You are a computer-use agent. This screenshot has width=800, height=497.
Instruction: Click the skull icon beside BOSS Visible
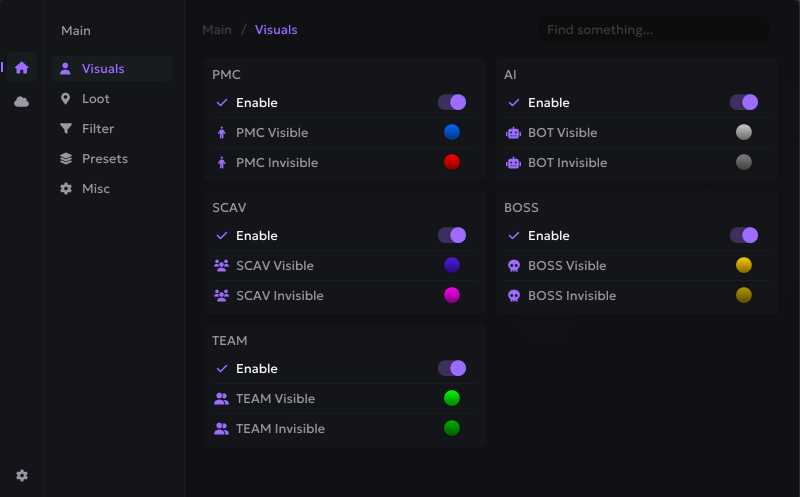point(514,266)
